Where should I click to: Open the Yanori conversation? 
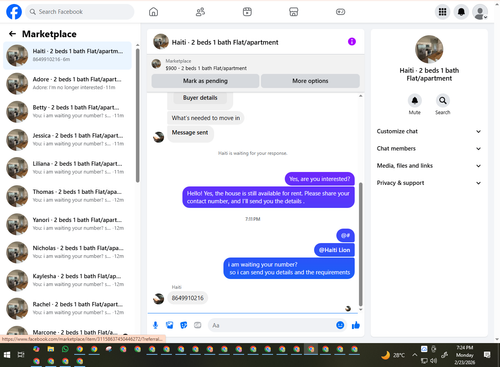tap(67, 224)
